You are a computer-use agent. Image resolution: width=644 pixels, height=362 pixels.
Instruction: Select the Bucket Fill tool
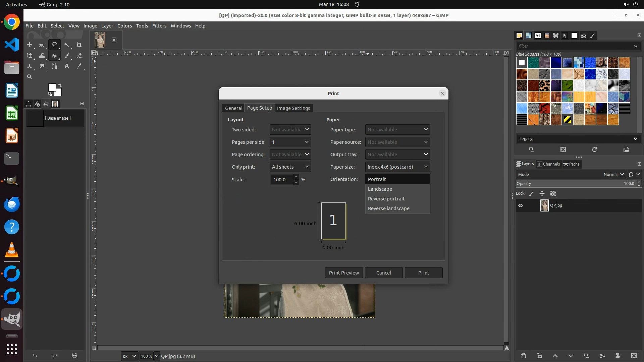click(x=54, y=56)
